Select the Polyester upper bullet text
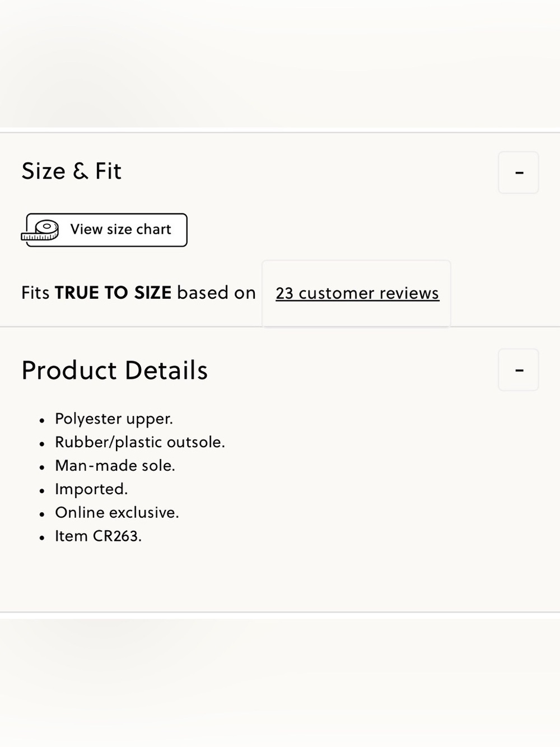The image size is (560, 747). [x=114, y=419]
